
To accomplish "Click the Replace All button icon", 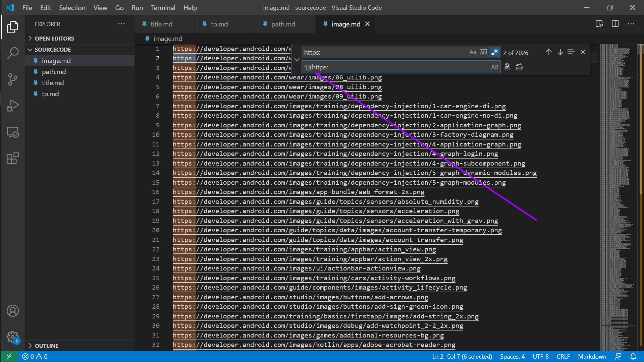I will point(519,67).
